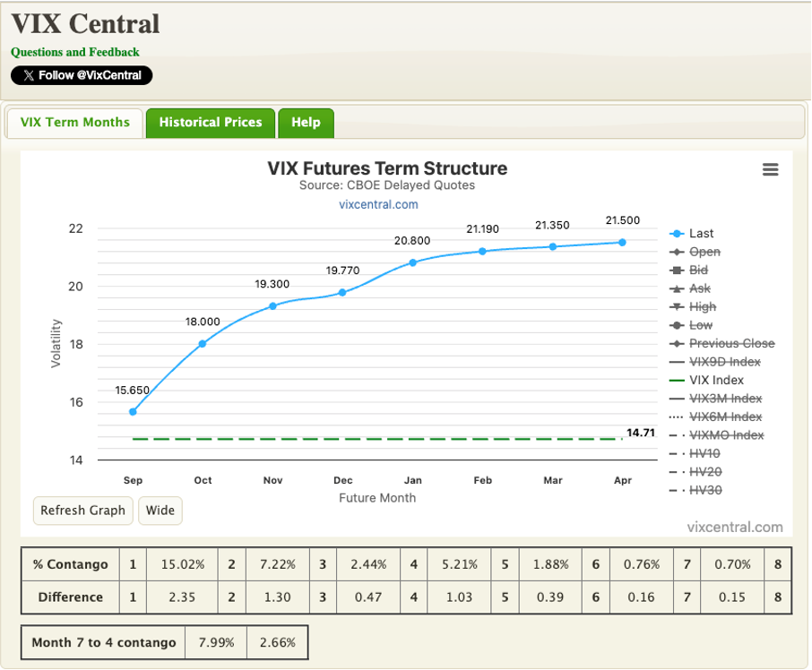This screenshot has width=812, height=670.
Task: Enable the HV30 legend item
Action: (x=695, y=491)
